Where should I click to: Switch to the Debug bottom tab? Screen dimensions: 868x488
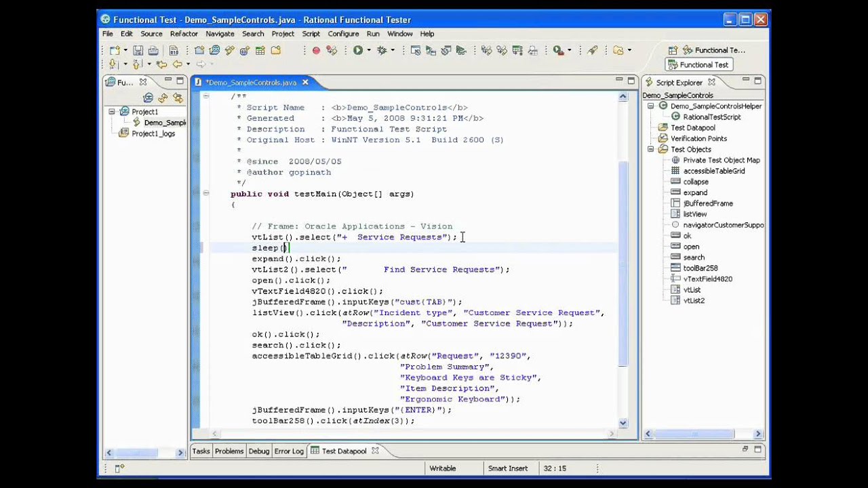click(259, 451)
